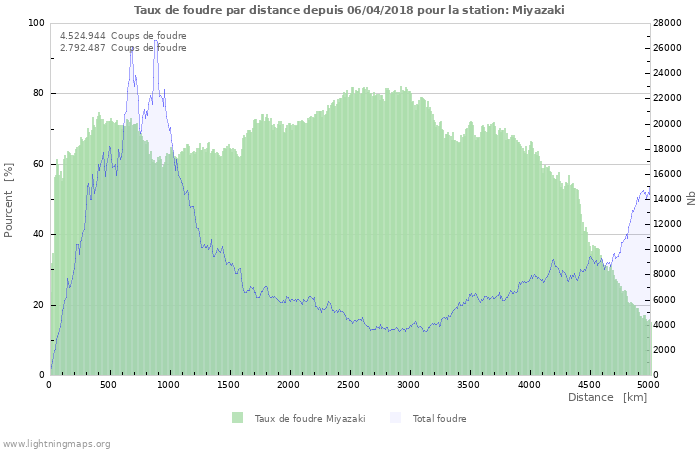This screenshot has width=700, height=450.
Task: Click the '2.792.487 Coups de foudre' text
Action: click(x=123, y=48)
